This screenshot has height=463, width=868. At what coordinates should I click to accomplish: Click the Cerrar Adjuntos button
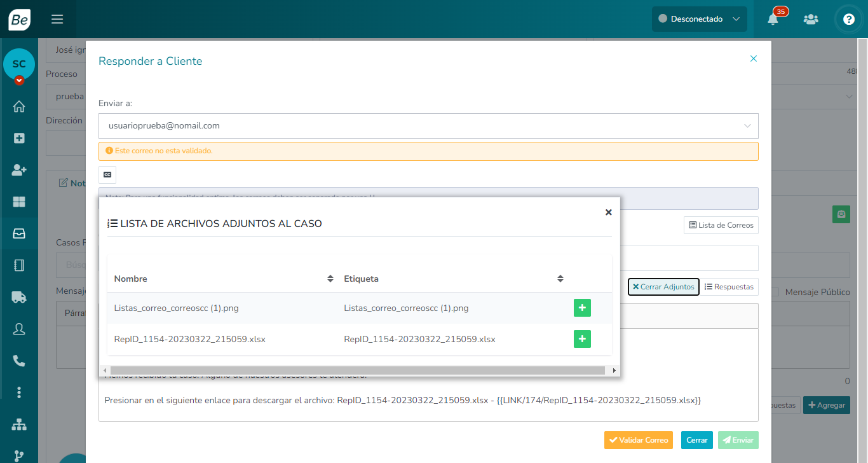[x=663, y=287]
